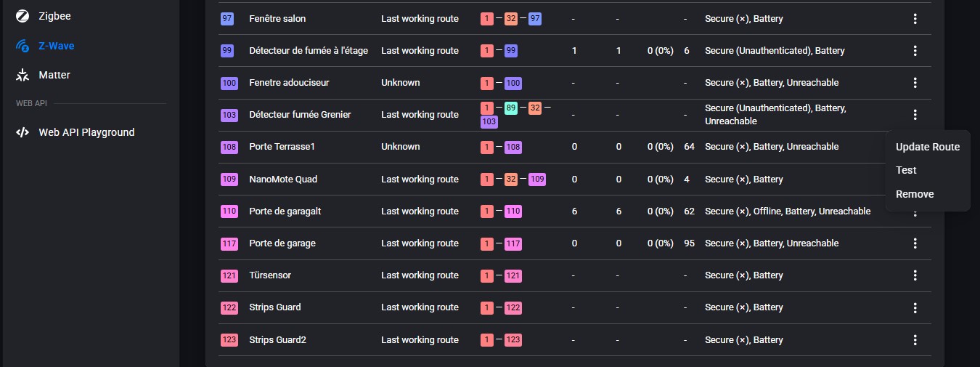Viewport: 980px width, 367px height.
Task: Open three-dot menu for Türsensor
Action: pos(915,275)
